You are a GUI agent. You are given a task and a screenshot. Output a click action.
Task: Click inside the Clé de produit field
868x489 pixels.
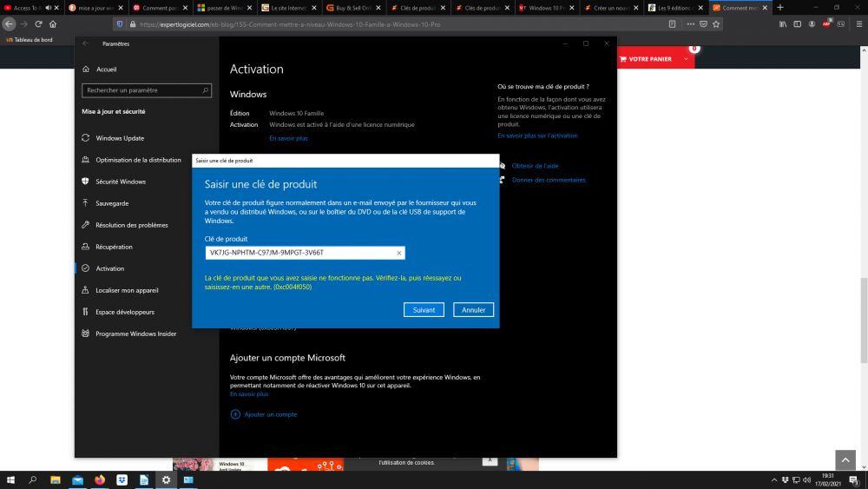point(299,253)
